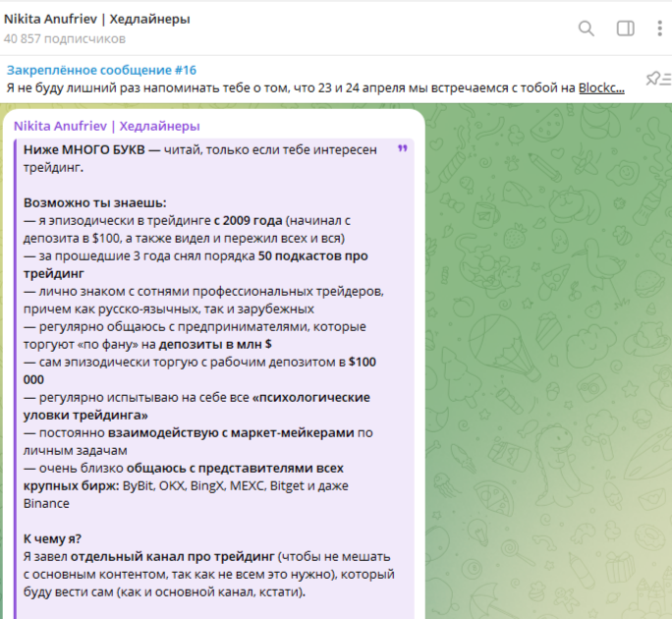Viewport: 672px width, 619px height.
Task: Click the bold text 'отдельный канал про трейдинг'
Action: click(x=172, y=557)
